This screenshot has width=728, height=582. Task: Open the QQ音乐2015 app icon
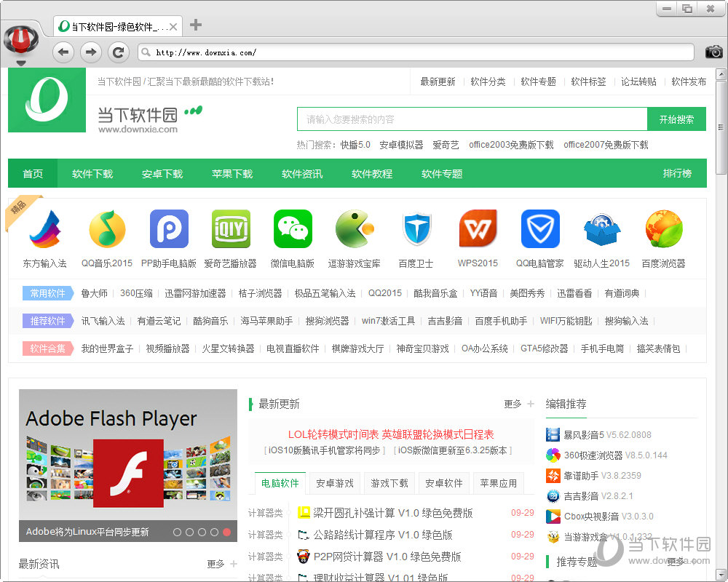click(107, 229)
